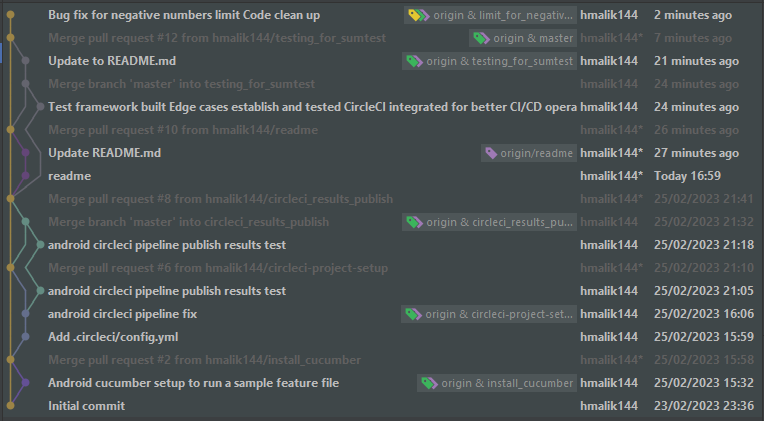
Task: Click the tag icon beside origin & install_cucumber
Action: pos(429,383)
